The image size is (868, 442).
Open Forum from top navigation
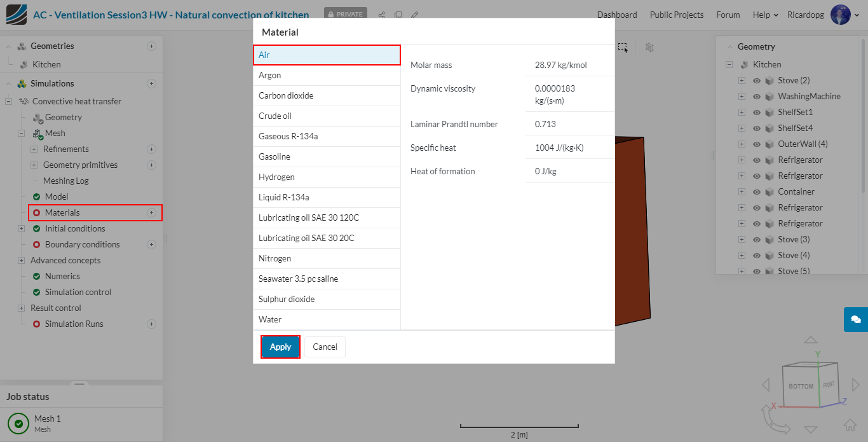[x=728, y=15]
